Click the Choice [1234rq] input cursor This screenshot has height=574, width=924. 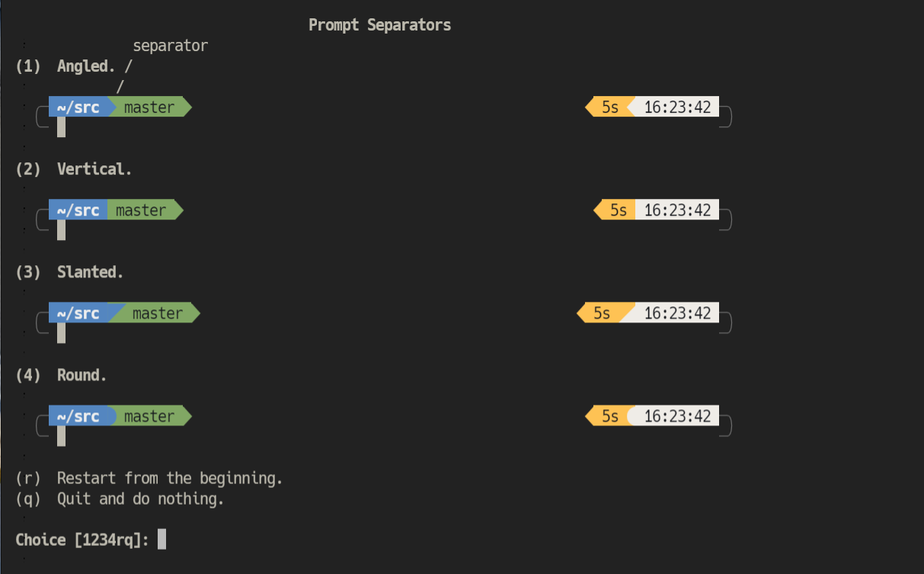coord(161,540)
